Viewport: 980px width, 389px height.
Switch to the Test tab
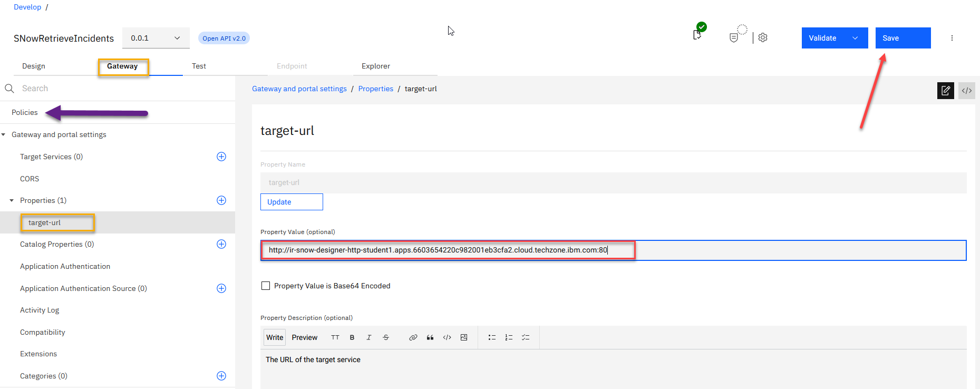199,66
